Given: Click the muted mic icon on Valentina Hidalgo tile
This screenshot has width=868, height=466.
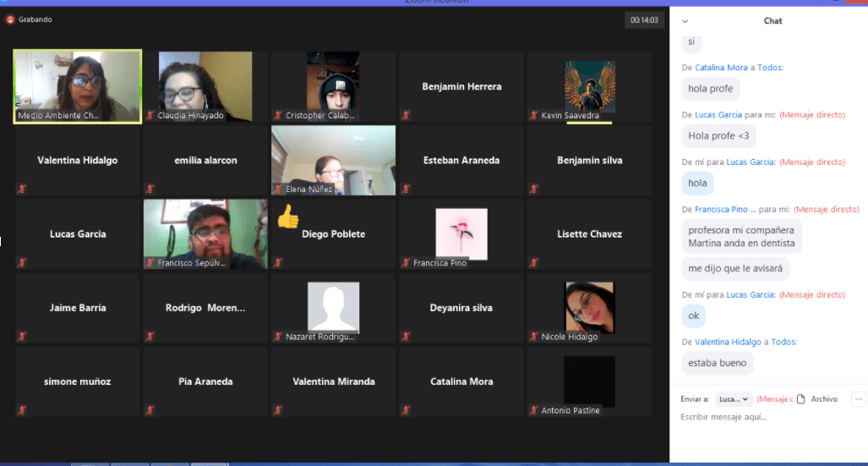Looking at the screenshot, I should coord(22,189).
